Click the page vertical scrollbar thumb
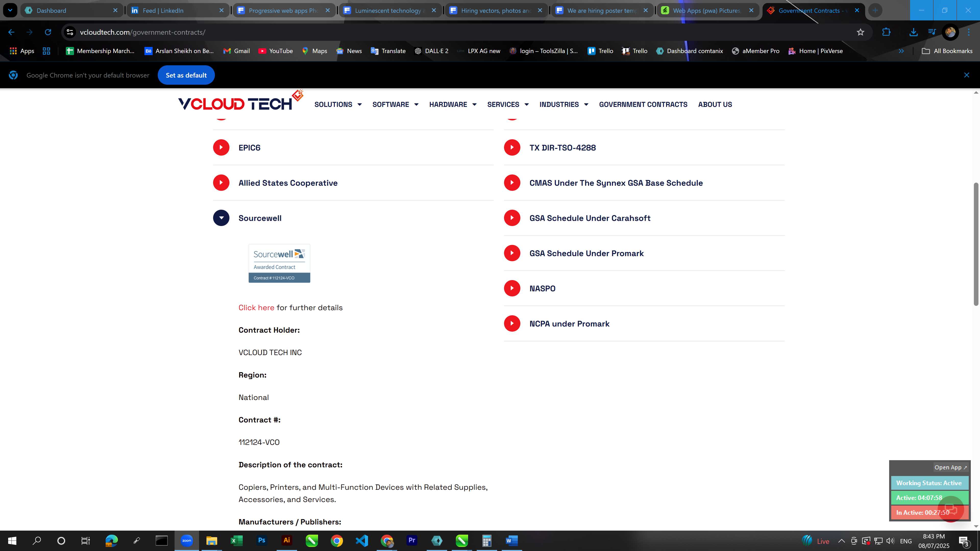Image resolution: width=980 pixels, height=551 pixels. [976, 244]
